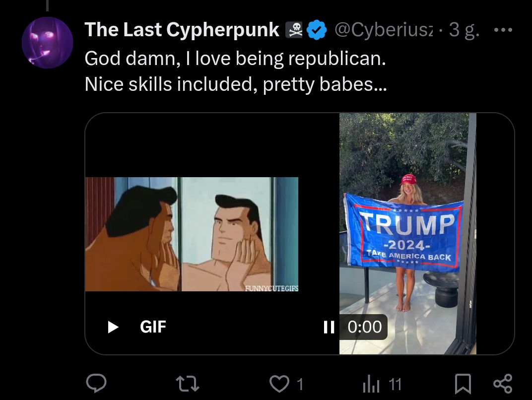This screenshot has height=400, width=532.
Task: Open view analytics bar-chart icon
Action: (372, 383)
